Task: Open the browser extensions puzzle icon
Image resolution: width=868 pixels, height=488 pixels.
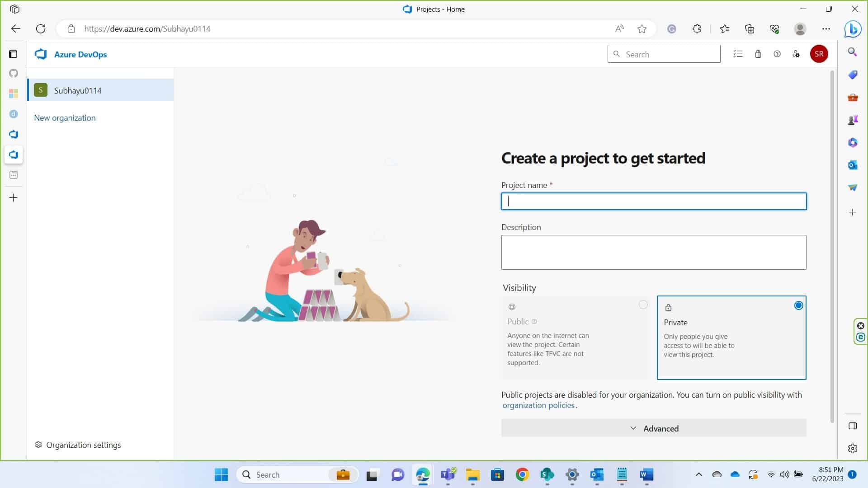Action: coord(697,29)
